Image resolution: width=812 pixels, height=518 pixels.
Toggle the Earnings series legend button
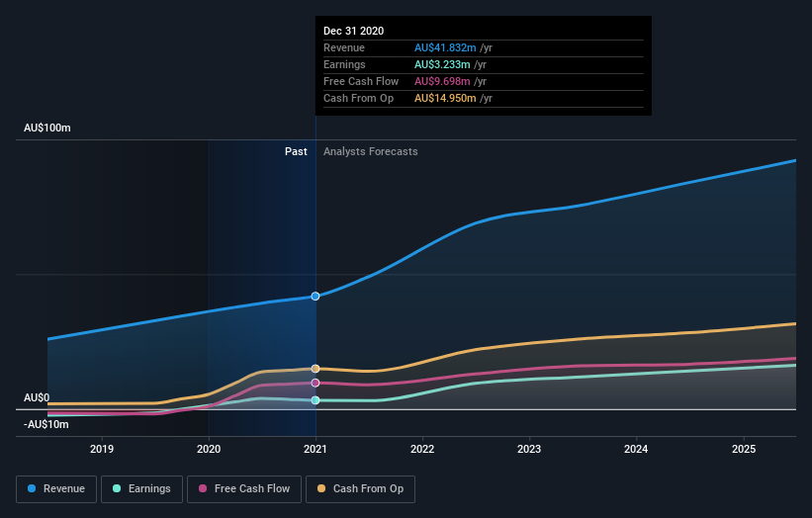[141, 489]
